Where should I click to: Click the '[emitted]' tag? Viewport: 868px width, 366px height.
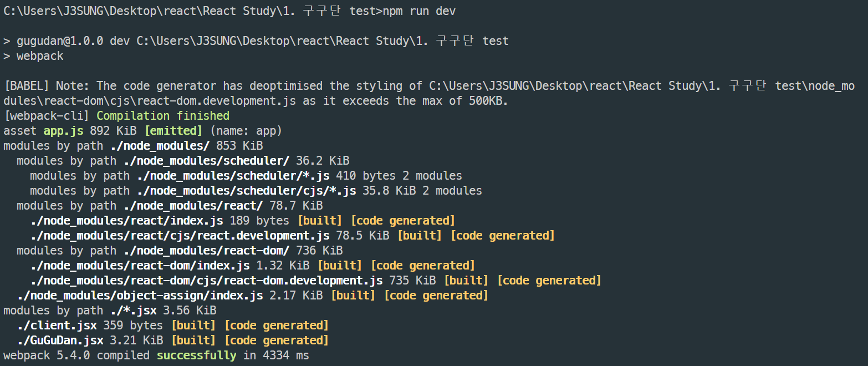(173, 131)
